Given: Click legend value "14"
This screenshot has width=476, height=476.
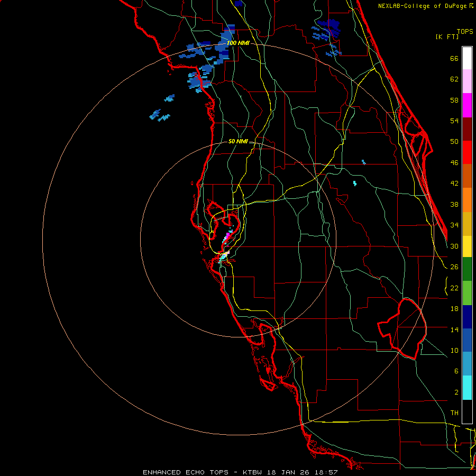Looking at the screenshot, I should point(454,329).
